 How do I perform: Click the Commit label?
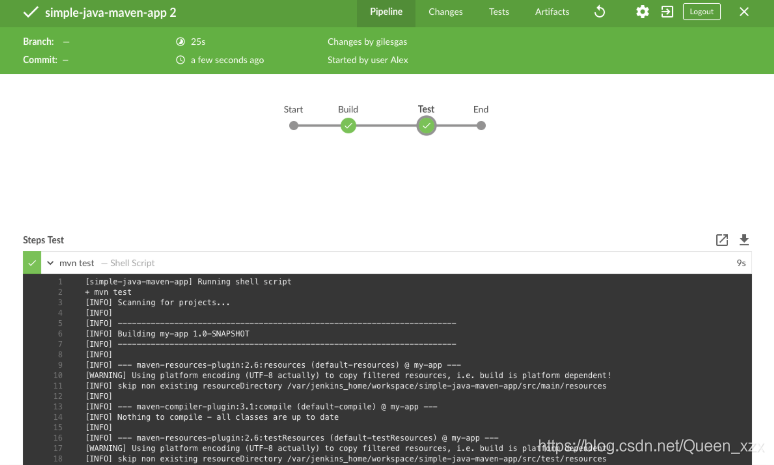(x=40, y=60)
